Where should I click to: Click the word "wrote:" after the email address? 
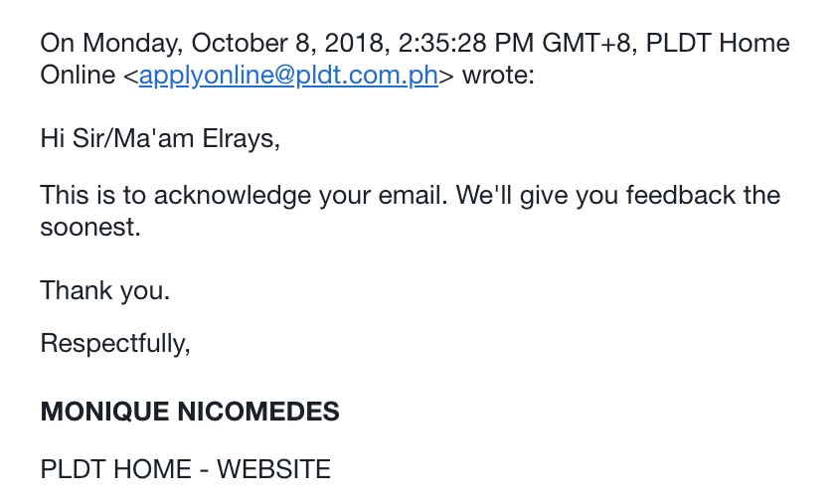pos(498,76)
